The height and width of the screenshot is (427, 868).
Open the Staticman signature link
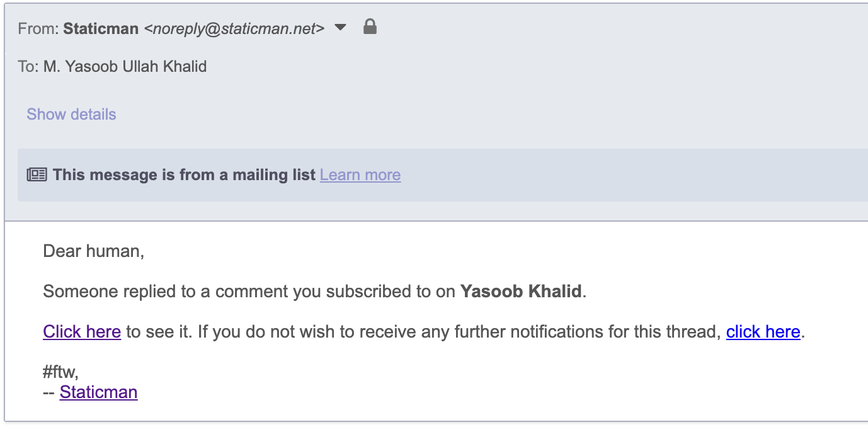pos(98,392)
